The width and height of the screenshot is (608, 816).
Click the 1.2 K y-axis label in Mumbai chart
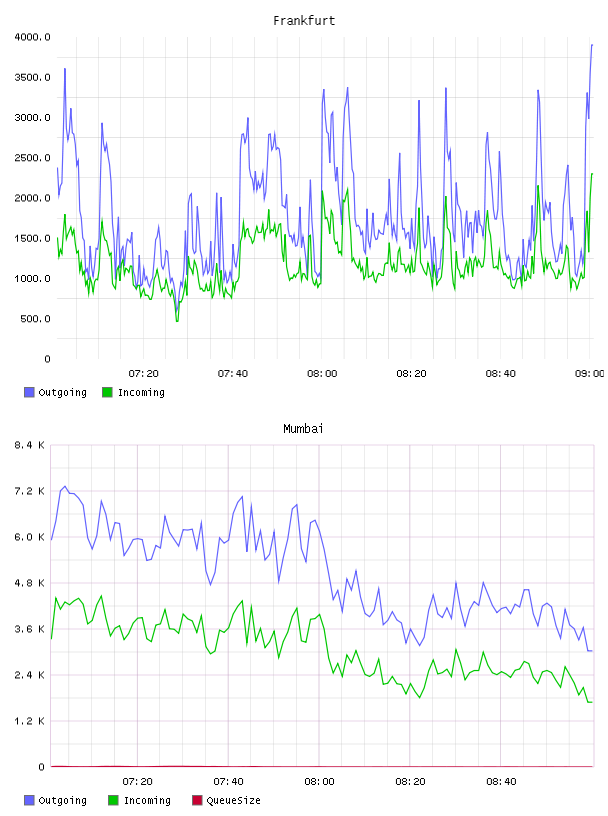coord(30,721)
